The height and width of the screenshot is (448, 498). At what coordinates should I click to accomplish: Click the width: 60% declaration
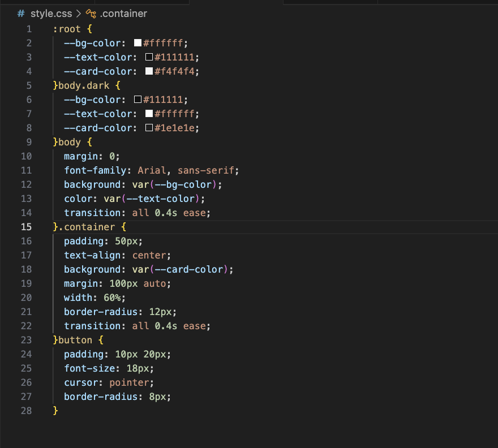94,298
